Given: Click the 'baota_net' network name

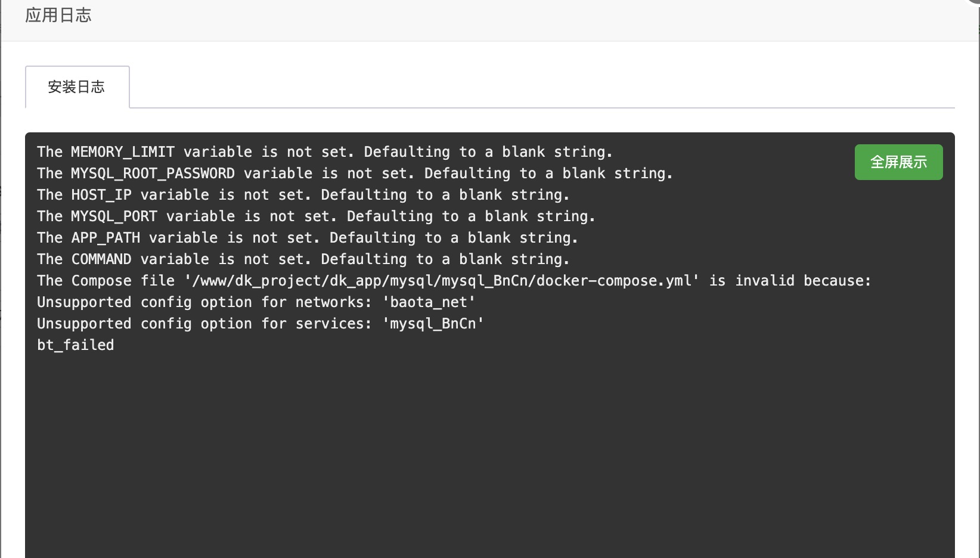Looking at the screenshot, I should [429, 302].
